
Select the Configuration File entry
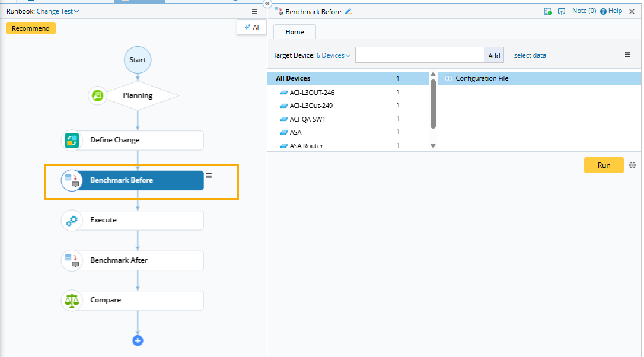click(539, 78)
